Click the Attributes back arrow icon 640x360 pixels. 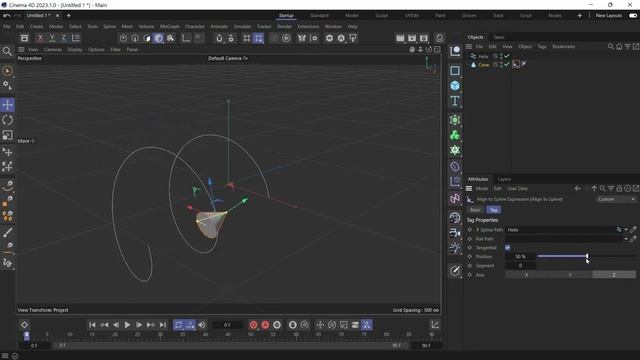[577, 189]
